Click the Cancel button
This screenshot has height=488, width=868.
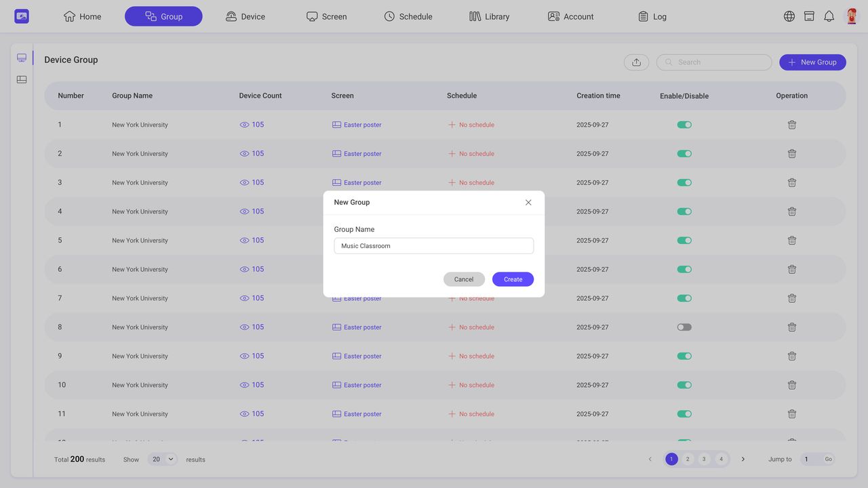[464, 279]
